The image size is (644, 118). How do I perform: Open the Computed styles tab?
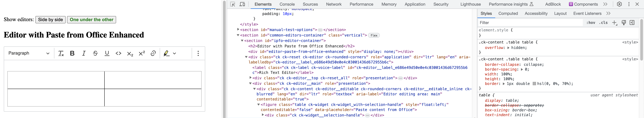508,13
